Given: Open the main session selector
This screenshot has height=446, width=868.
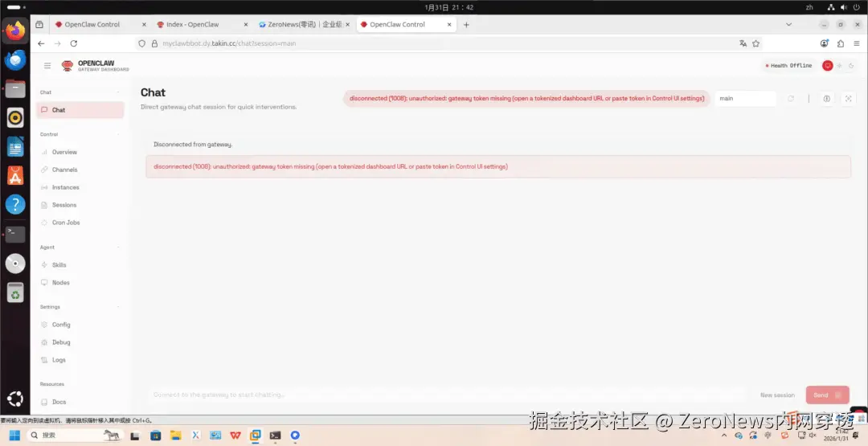Looking at the screenshot, I should (x=745, y=99).
